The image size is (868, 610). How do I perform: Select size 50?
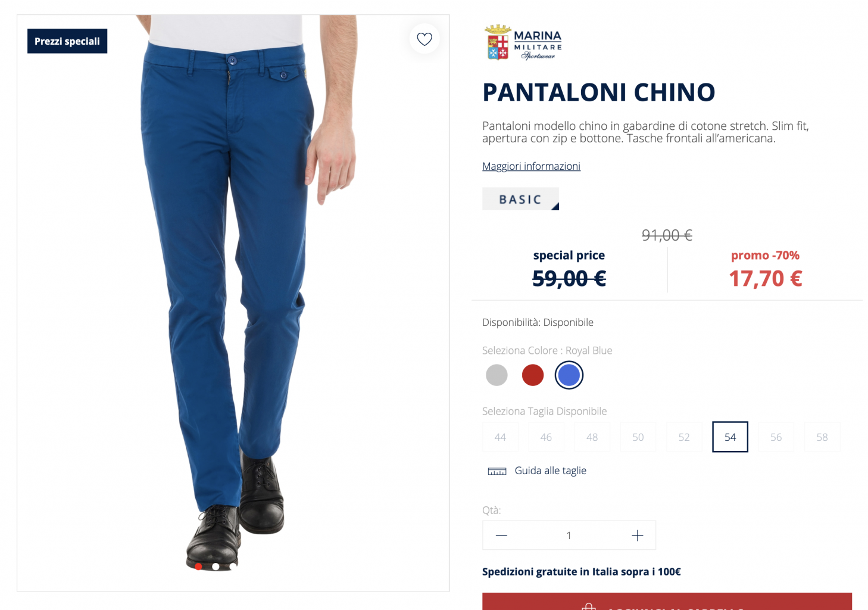[638, 437]
